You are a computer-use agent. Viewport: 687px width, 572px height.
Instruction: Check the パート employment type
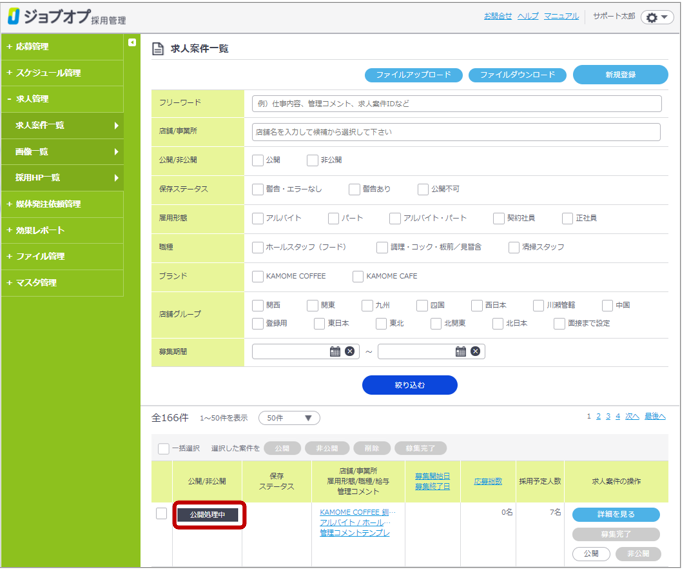pos(333,218)
